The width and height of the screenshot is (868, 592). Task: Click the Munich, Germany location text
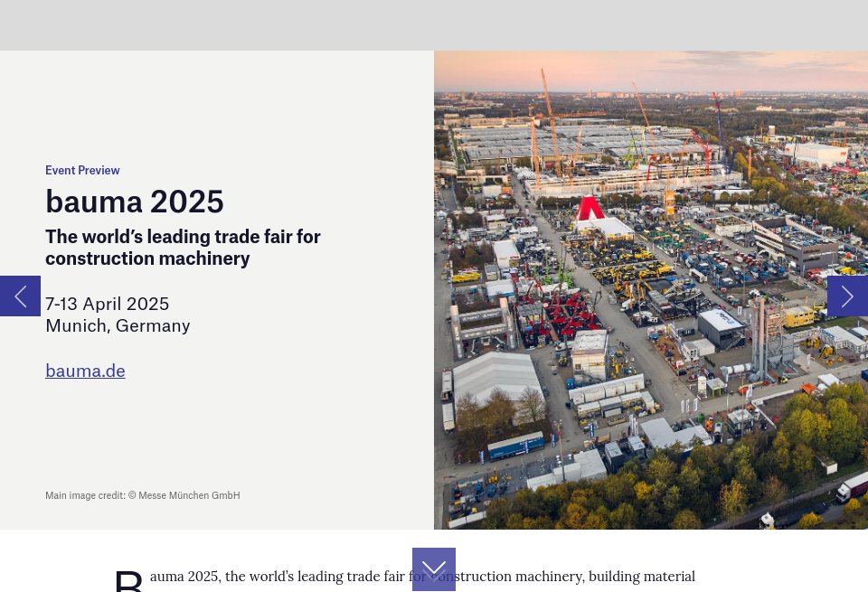tap(118, 325)
